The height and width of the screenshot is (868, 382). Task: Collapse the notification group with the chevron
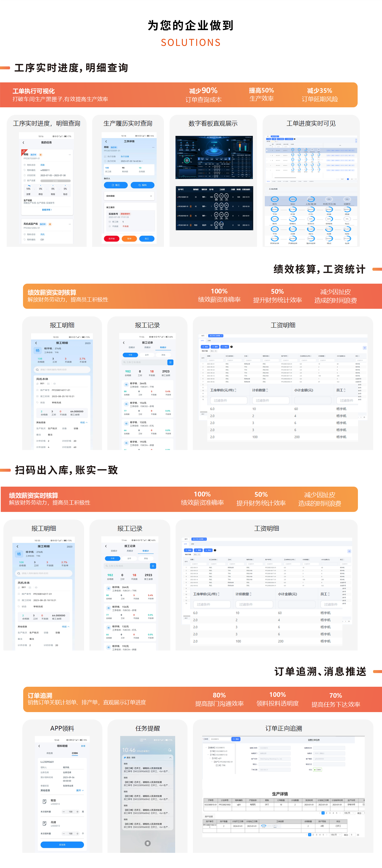click(x=170, y=758)
